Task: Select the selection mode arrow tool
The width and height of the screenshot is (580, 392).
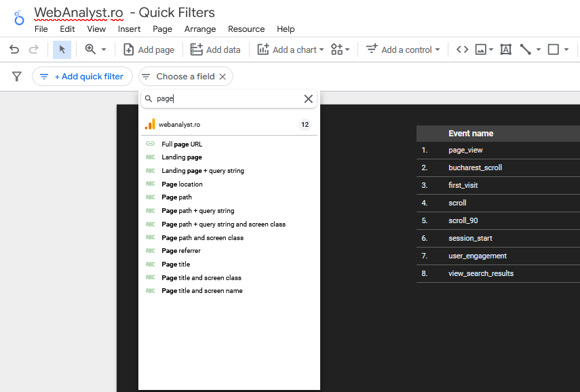Action: pos(62,50)
